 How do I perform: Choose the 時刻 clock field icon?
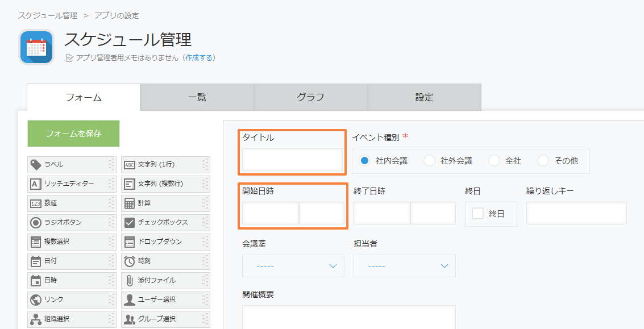coord(130,261)
